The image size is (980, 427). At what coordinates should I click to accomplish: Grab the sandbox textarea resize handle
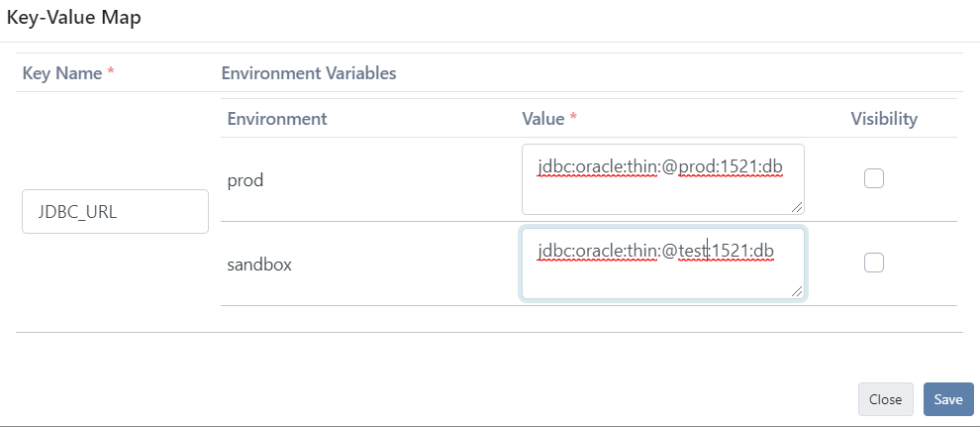(796, 290)
